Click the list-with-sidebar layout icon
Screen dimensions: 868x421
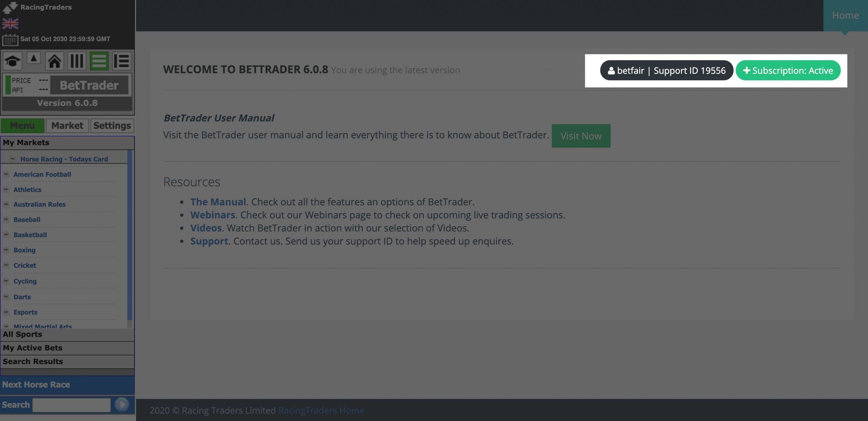tap(121, 61)
